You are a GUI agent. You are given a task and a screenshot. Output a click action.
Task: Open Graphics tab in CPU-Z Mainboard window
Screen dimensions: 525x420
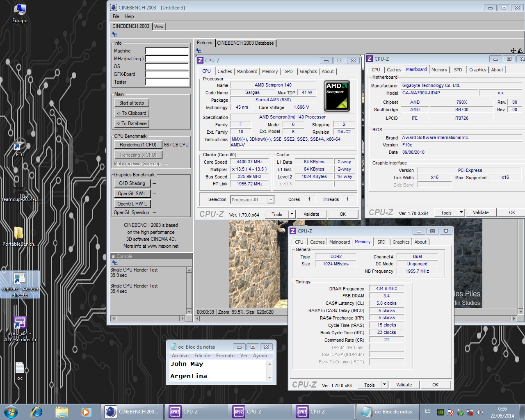[478, 70]
